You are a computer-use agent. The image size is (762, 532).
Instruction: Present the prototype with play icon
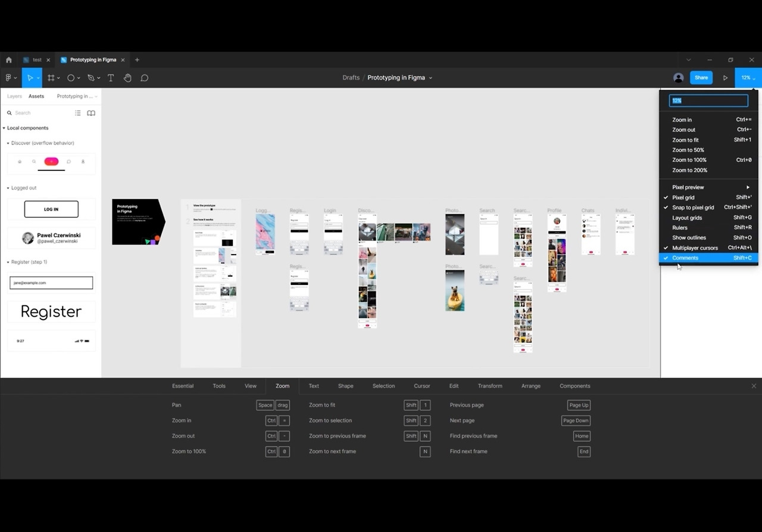click(x=725, y=78)
